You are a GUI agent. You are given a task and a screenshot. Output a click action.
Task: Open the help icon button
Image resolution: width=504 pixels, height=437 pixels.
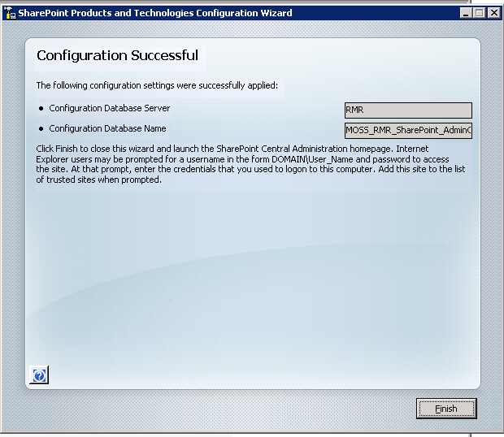click(39, 374)
